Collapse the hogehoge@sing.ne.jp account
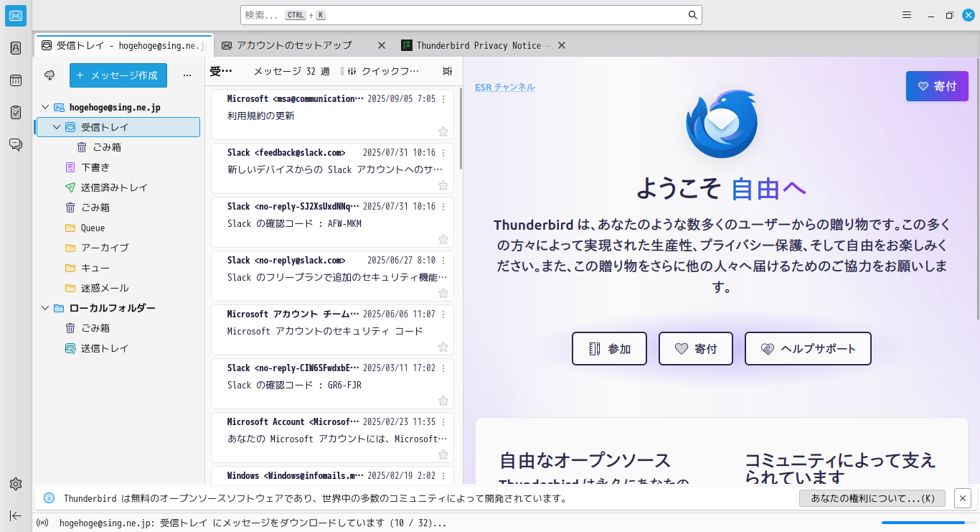The height and width of the screenshot is (532, 980). coord(44,107)
